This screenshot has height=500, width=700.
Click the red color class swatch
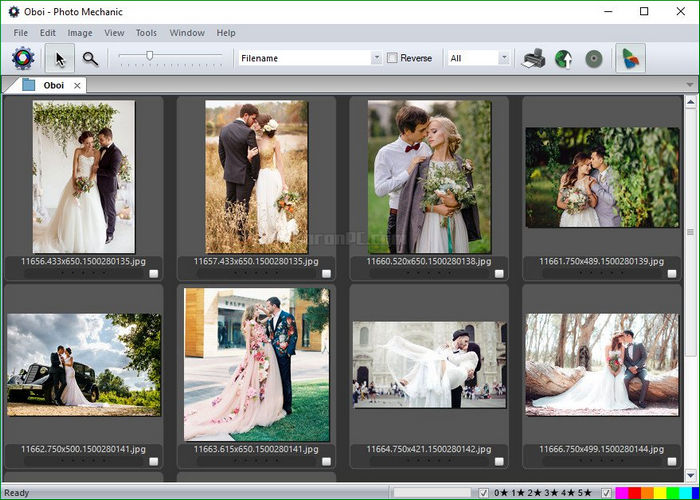(x=635, y=493)
